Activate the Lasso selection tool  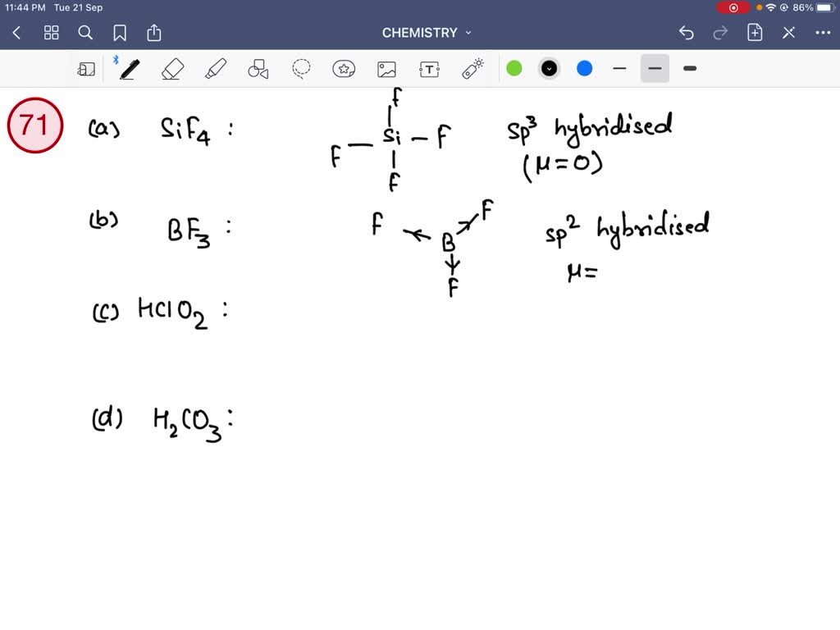tap(301, 68)
